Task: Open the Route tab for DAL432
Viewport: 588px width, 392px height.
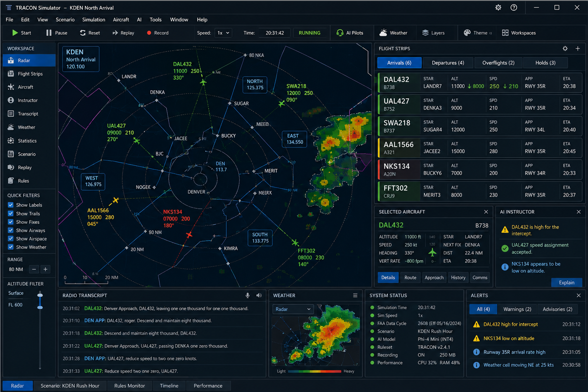Action: click(x=410, y=278)
